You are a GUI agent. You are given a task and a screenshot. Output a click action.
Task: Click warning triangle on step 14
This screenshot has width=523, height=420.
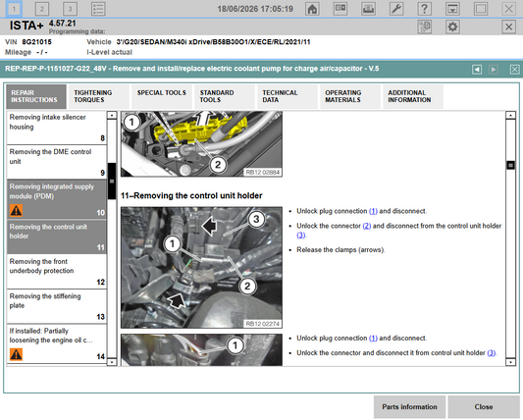point(16,354)
